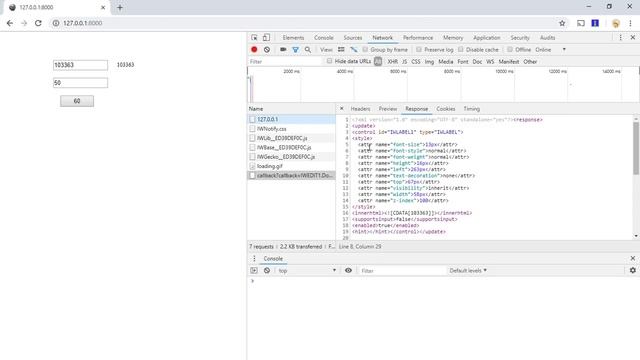Enable Preserve log checkbox
Screen dimensions: 640x360
[419, 49]
